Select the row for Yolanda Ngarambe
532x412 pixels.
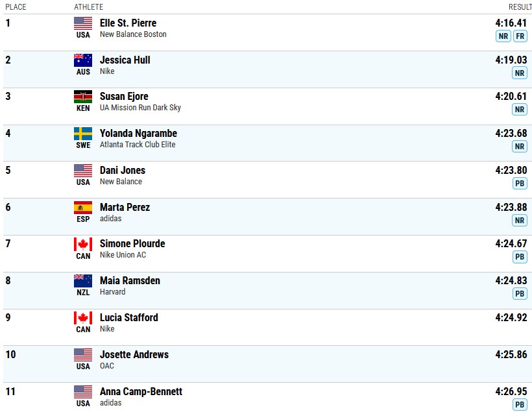[x=267, y=143]
